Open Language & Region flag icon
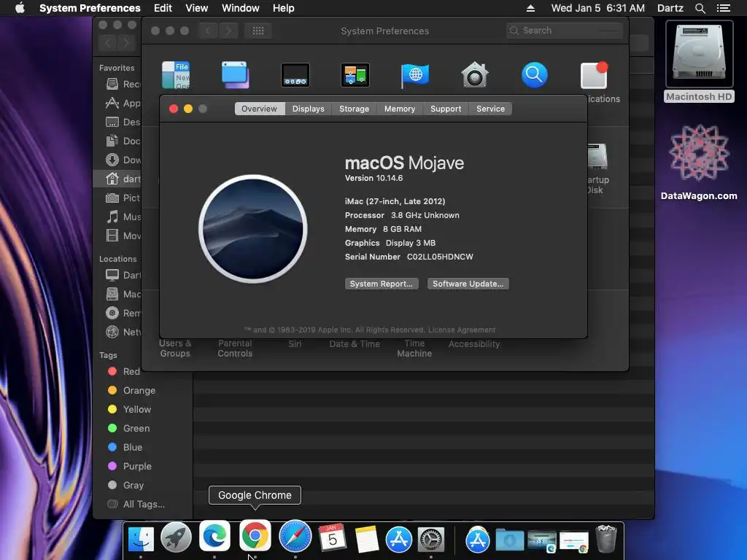This screenshot has width=747, height=560. (x=415, y=75)
